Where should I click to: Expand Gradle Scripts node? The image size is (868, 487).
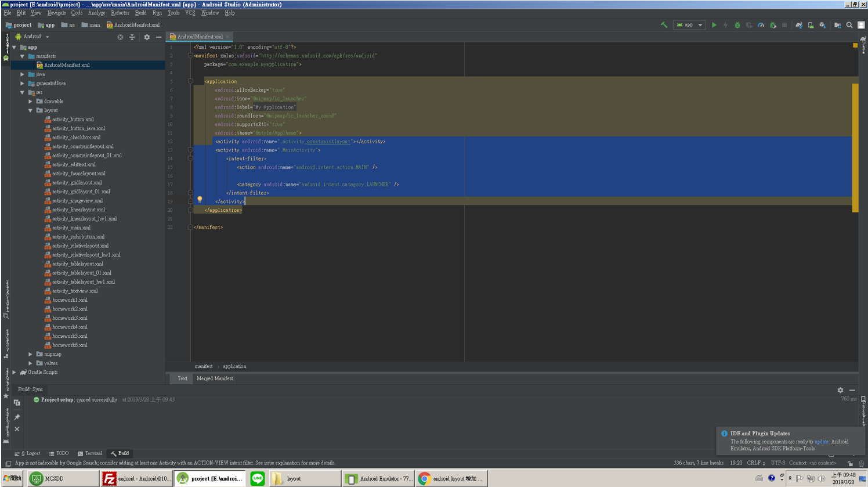click(x=14, y=372)
